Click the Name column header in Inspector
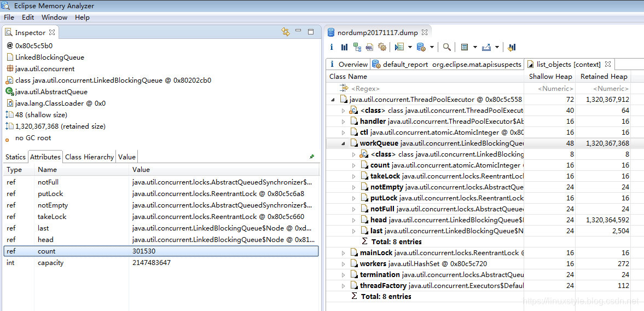Image resolution: width=644 pixels, height=311 pixels. coord(82,170)
